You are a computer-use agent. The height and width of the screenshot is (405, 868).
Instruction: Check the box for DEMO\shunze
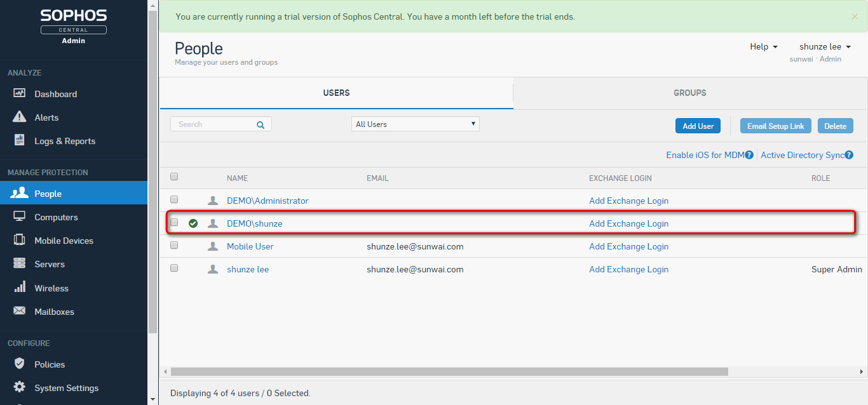(174, 222)
